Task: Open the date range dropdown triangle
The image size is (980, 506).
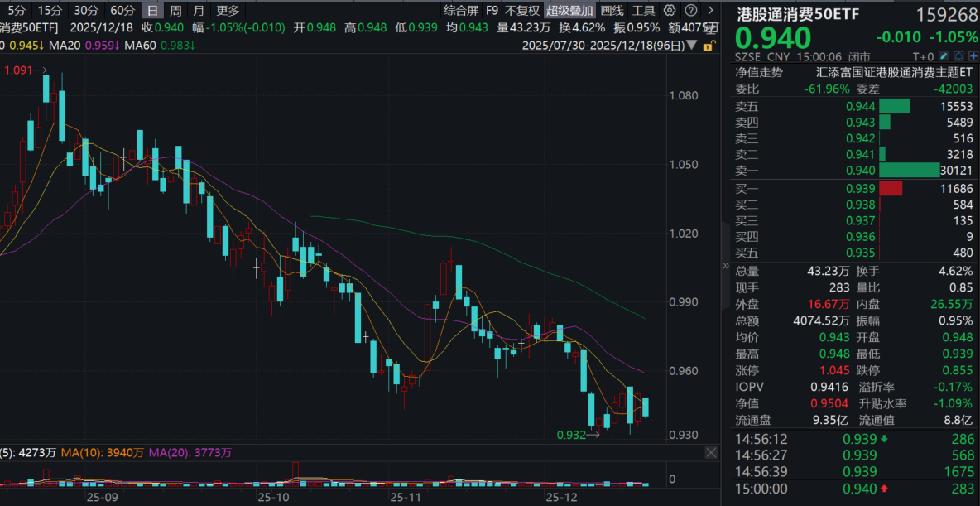Action: pyautogui.click(x=691, y=46)
